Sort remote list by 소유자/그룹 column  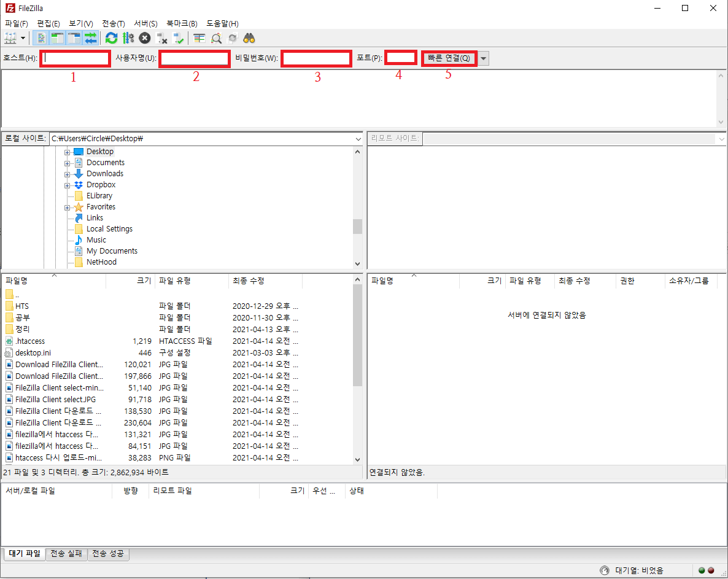691,281
